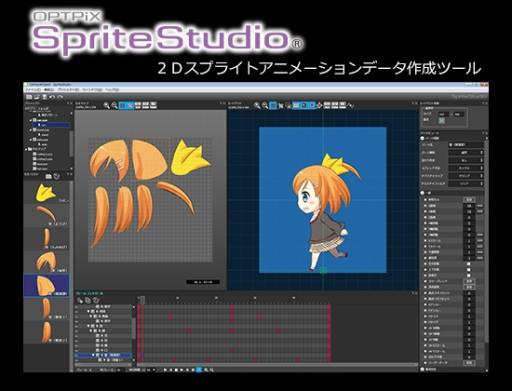Collapse the first attributes section header circle
Image resolution: width=512 pixels, height=391 pixels.
422,138
